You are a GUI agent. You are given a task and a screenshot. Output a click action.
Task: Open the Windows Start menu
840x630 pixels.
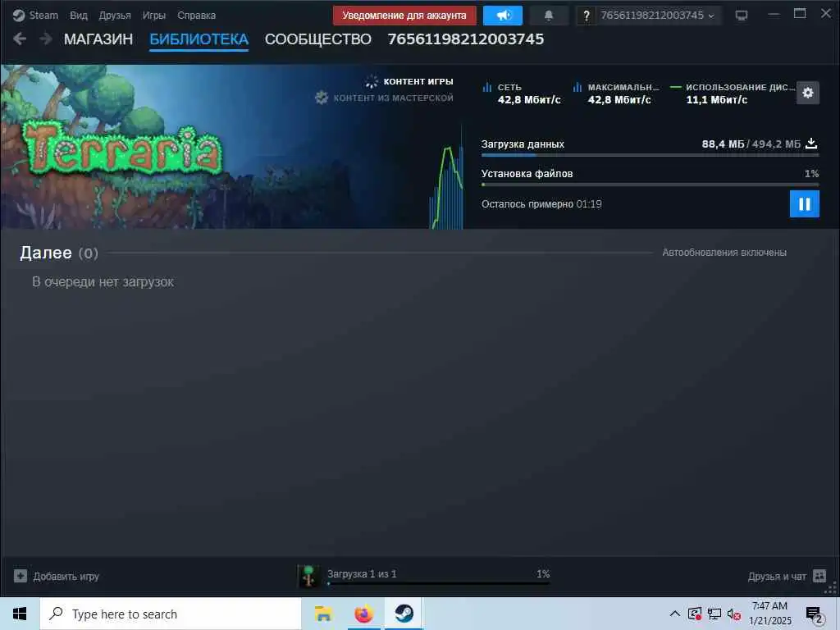pos(20,614)
